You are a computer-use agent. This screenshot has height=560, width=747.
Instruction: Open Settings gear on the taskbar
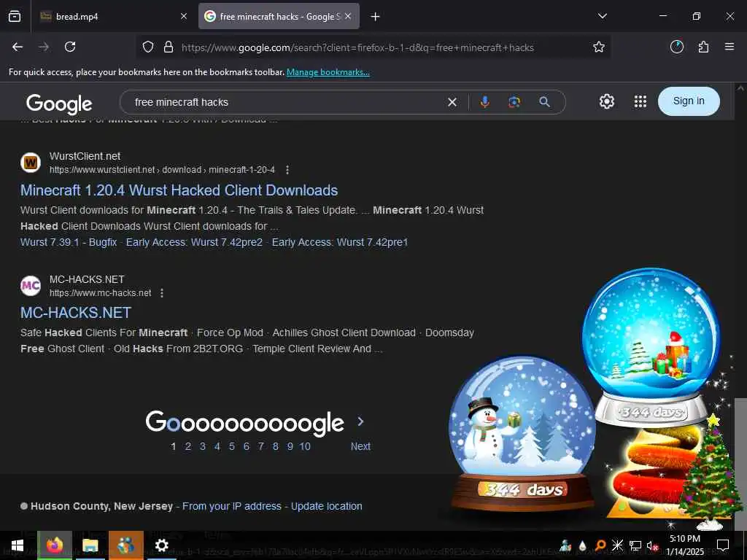pos(161,545)
